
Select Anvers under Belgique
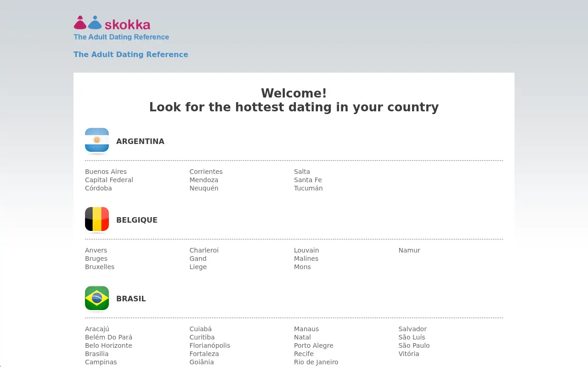(96, 250)
